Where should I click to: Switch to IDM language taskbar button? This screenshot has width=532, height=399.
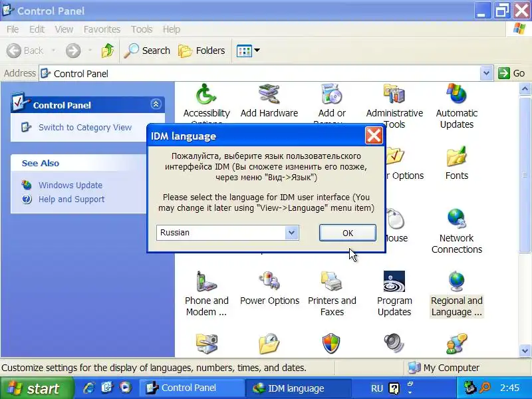click(297, 388)
